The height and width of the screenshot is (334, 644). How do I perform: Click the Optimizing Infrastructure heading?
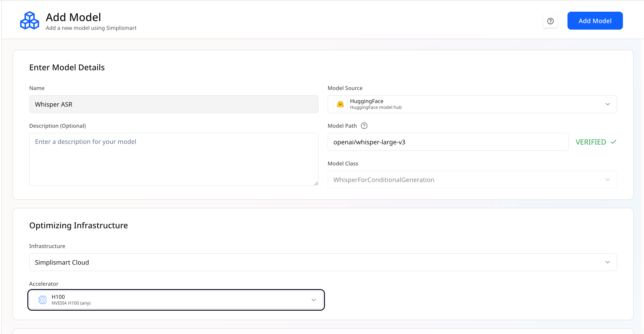pyautogui.click(x=78, y=225)
